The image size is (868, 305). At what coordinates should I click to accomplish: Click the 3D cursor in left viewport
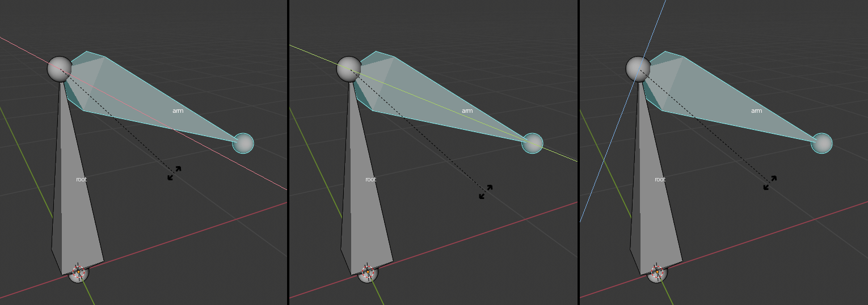[x=78, y=272]
